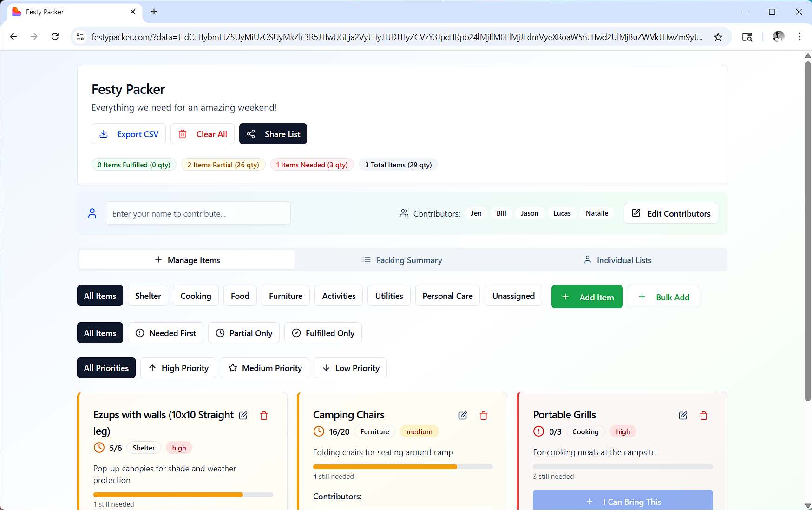This screenshot has width=812, height=510.
Task: Select the Cooking category filter
Action: coord(196,296)
